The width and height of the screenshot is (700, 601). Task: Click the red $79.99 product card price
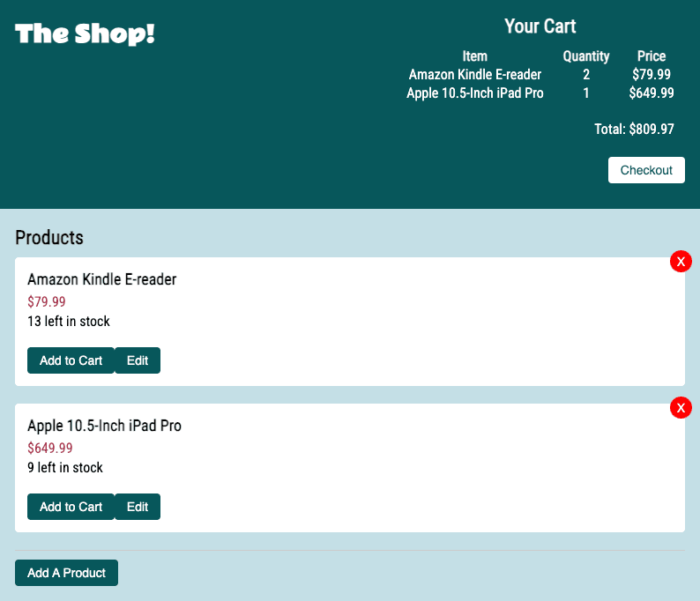pos(47,301)
